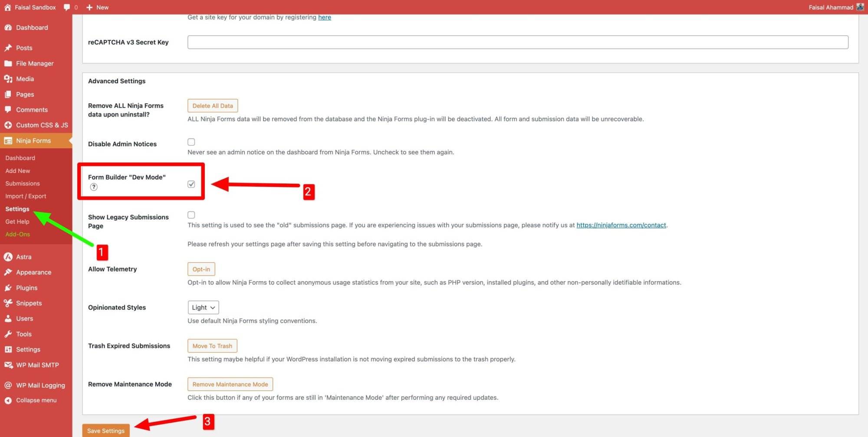Click the Faisal Ahammad account name
Image resolution: width=868 pixels, height=437 pixels.
click(x=831, y=7)
